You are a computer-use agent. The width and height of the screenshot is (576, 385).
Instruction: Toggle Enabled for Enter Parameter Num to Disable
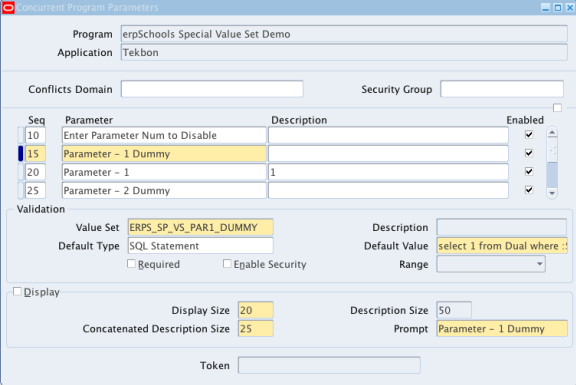click(x=529, y=134)
